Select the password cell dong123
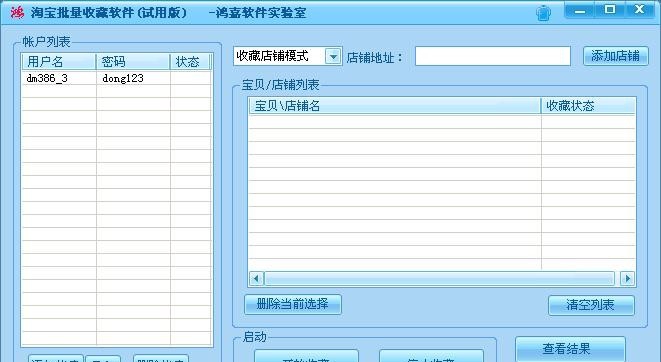 pyautogui.click(x=123, y=78)
